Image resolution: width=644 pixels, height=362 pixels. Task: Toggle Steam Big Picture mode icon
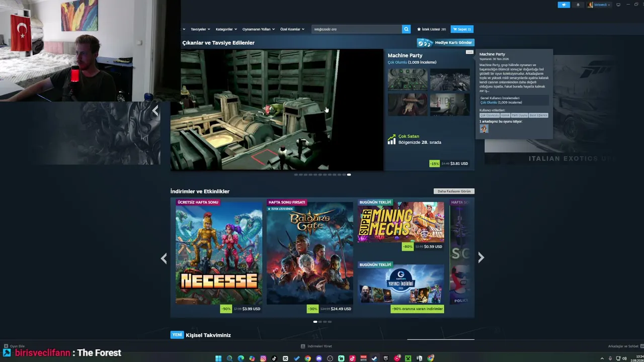[618, 5]
